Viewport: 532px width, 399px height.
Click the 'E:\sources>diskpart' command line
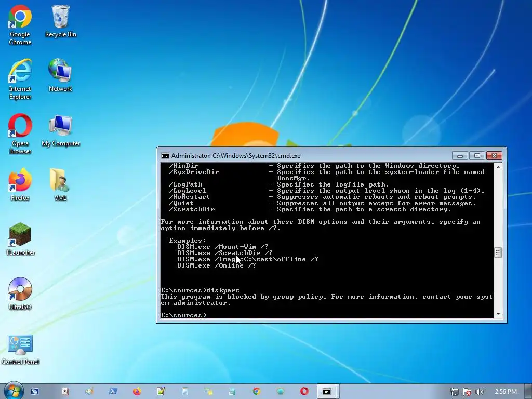(x=200, y=290)
